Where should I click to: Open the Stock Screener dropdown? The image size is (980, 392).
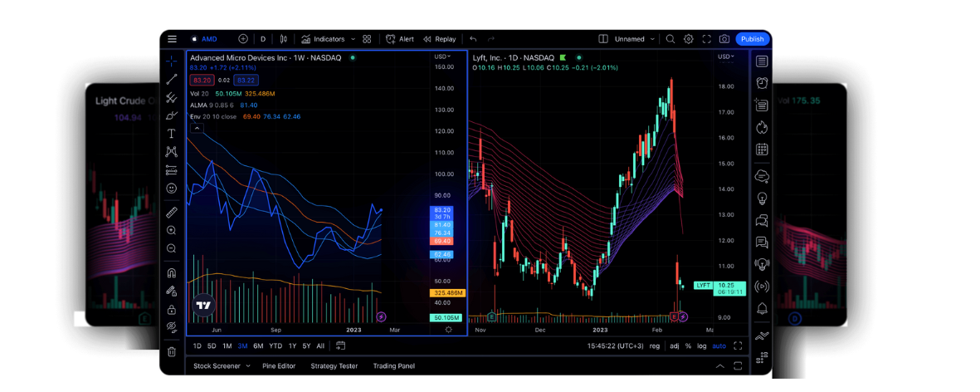pyautogui.click(x=222, y=365)
